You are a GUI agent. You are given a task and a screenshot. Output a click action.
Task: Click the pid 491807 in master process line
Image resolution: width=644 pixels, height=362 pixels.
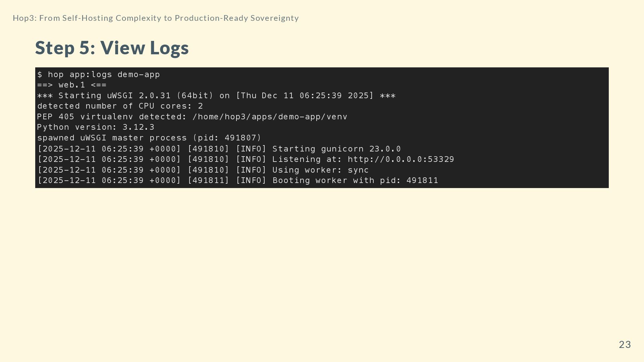point(240,138)
